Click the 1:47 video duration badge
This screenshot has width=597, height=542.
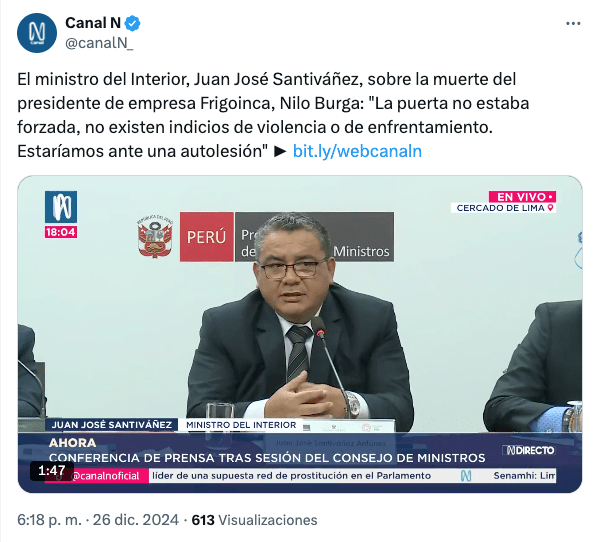51,470
